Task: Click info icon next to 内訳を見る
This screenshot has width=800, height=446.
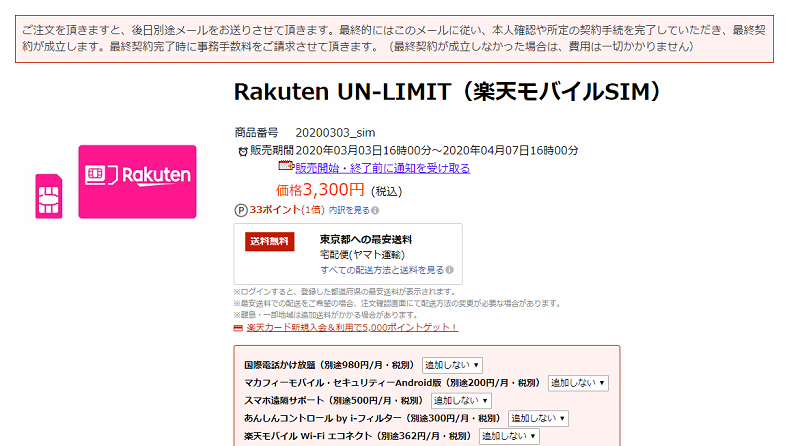Action: [x=375, y=210]
